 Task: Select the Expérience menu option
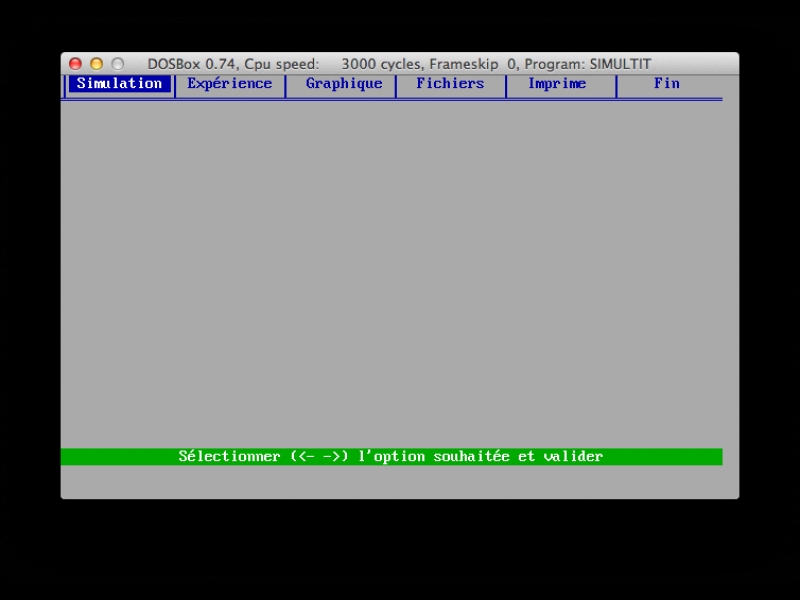[229, 84]
